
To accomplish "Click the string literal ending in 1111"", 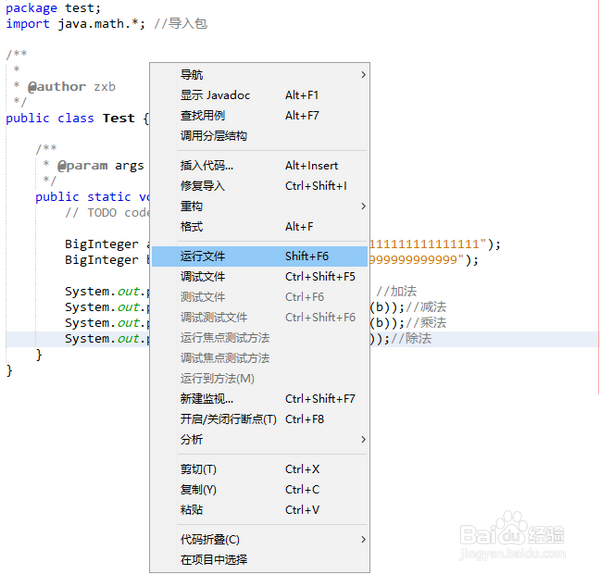I will pyautogui.click(x=427, y=244).
